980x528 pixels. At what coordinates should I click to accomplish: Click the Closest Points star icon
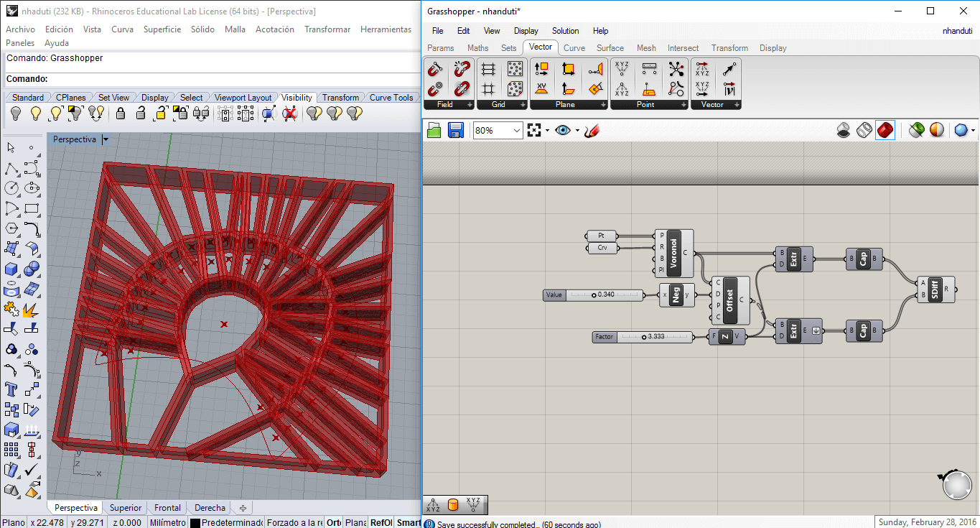pyautogui.click(x=676, y=70)
